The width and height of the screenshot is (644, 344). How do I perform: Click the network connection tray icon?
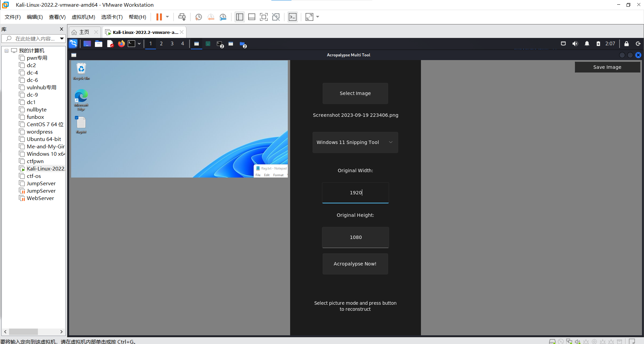point(563,44)
